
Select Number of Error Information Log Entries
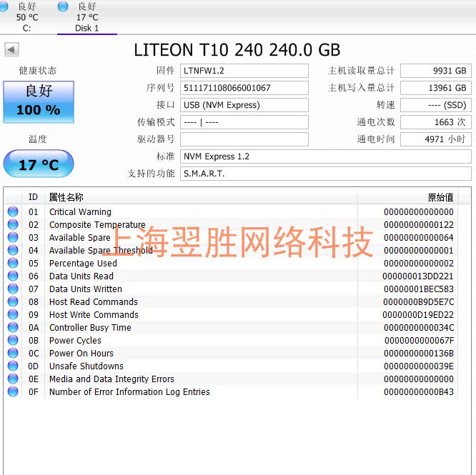pyautogui.click(x=129, y=392)
